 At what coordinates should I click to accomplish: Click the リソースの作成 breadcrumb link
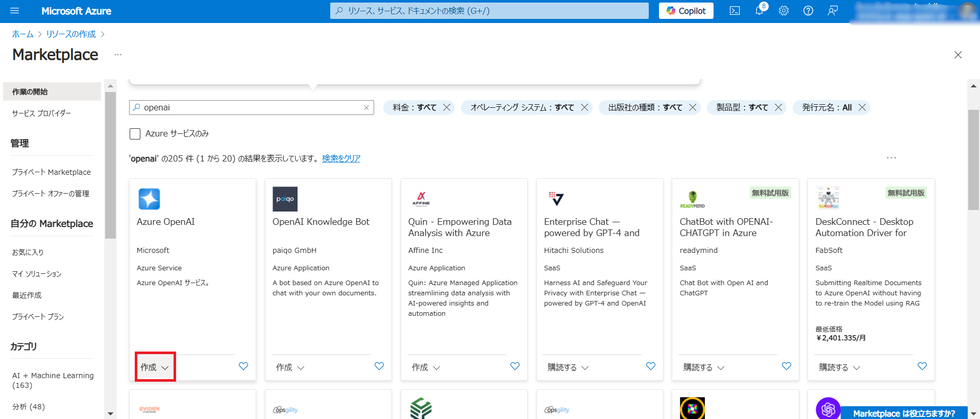[71, 34]
